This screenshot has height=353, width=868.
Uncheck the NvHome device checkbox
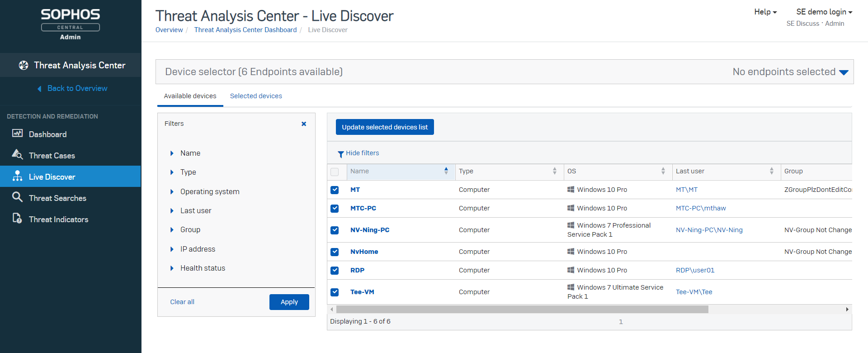coord(335,252)
